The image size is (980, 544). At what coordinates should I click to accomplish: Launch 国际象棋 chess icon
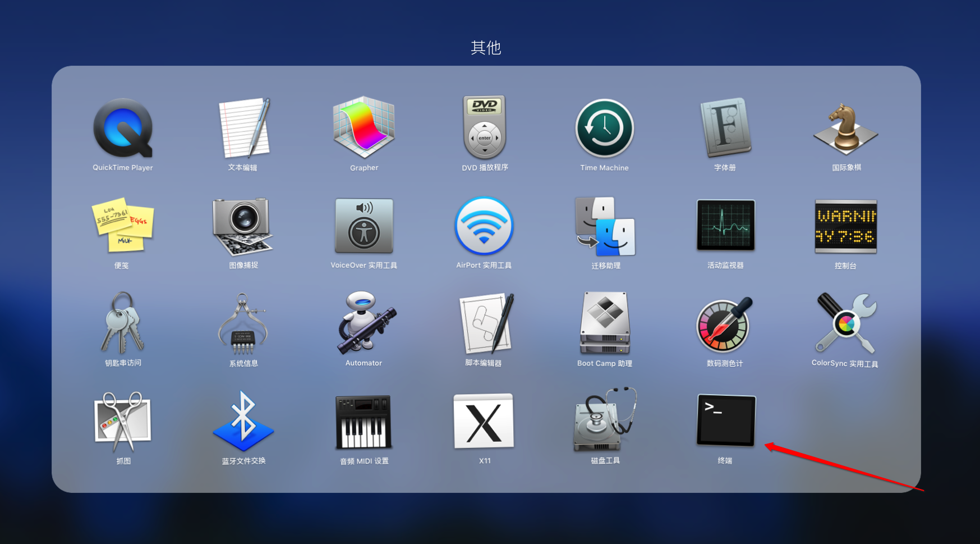click(845, 129)
